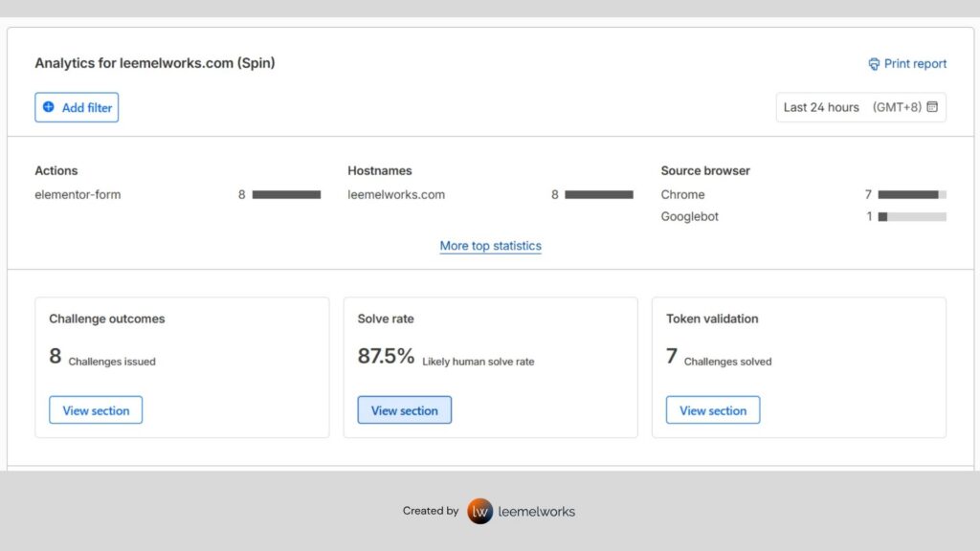Viewport: 980px width, 551px height.
Task: View section for Challenge outcomes
Action: (96, 409)
